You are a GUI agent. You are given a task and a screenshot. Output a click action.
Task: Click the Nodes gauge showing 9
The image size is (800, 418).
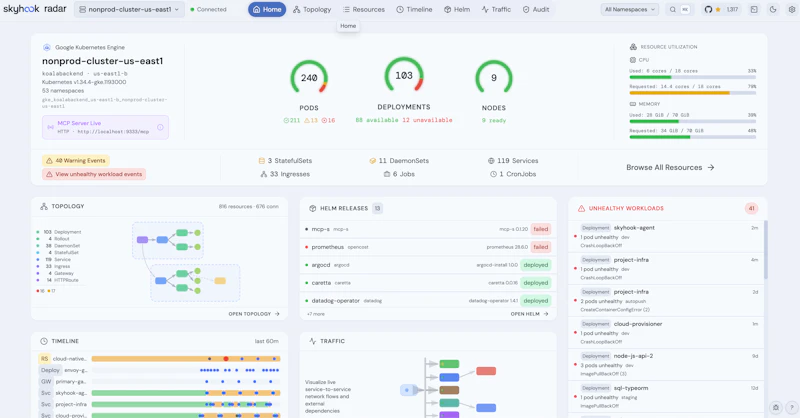tap(493, 78)
